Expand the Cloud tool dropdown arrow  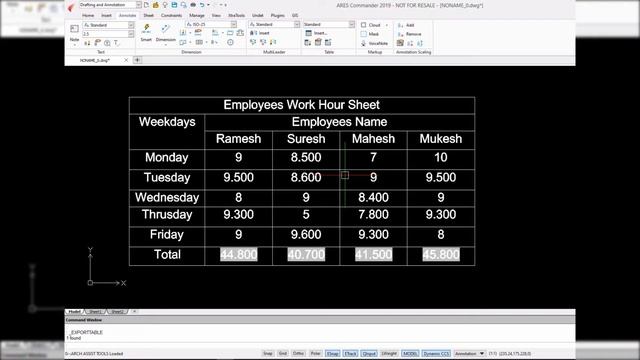387,25
